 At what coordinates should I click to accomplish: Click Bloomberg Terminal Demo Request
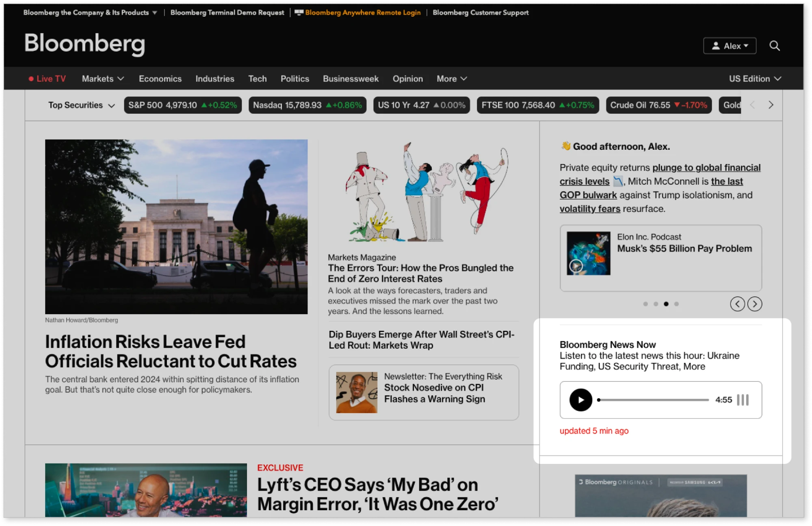tap(227, 12)
